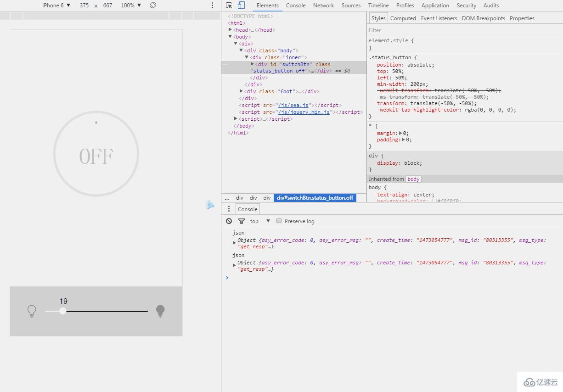563x392 pixels.
Task: Edit the device width value 375
Action: (x=84, y=5)
